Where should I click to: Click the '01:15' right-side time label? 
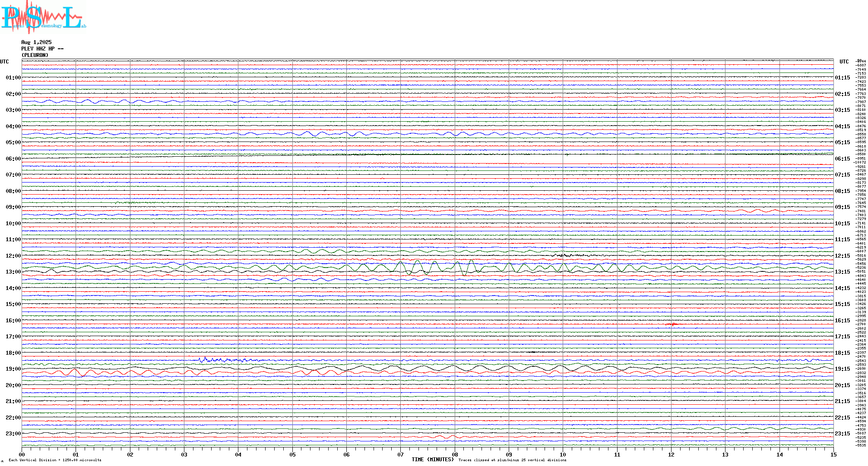[843, 78]
